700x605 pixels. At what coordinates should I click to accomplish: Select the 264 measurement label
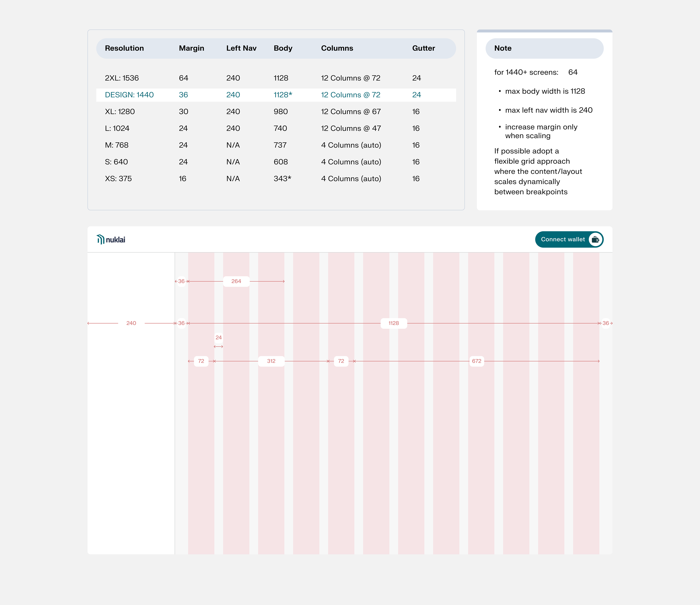pos(236,281)
